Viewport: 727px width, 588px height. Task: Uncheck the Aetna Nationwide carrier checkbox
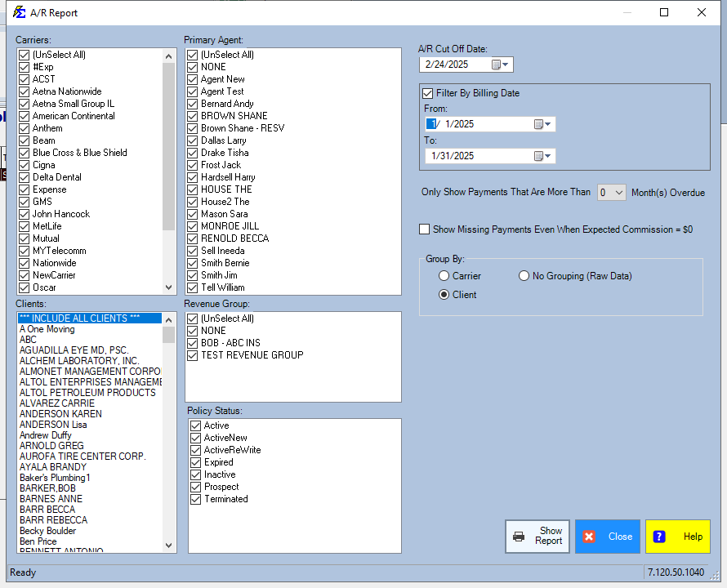click(x=23, y=91)
